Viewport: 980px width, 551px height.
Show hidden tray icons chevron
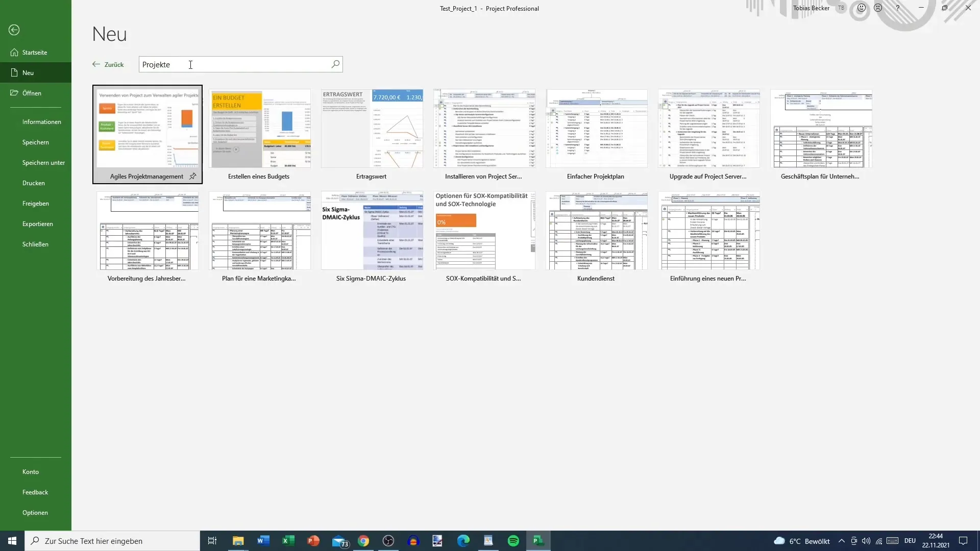click(841, 541)
